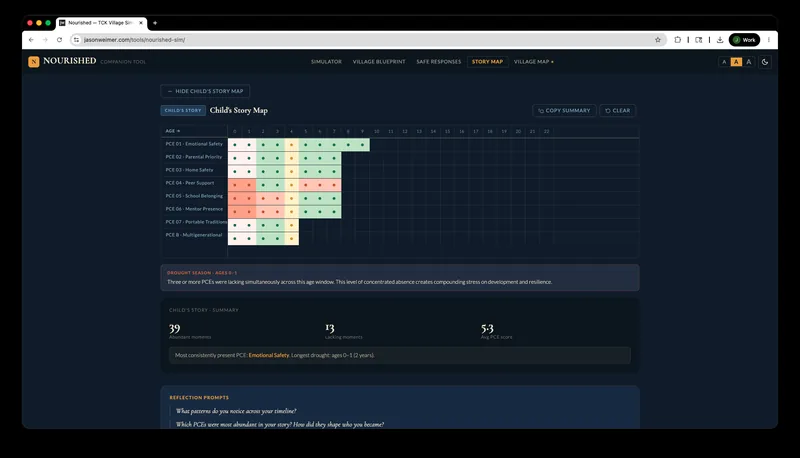Image resolution: width=800 pixels, height=458 pixels.
Task: Select the medium highlighted font size A
Action: [736, 62]
